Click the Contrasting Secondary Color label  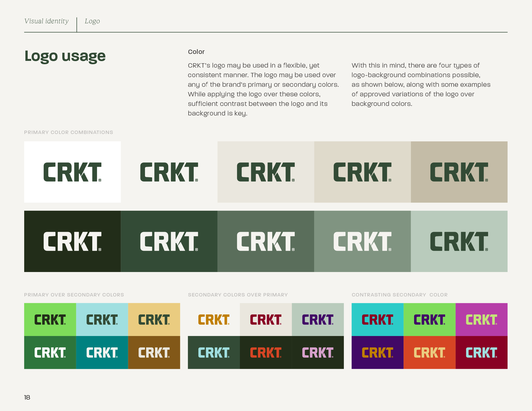pos(399,295)
